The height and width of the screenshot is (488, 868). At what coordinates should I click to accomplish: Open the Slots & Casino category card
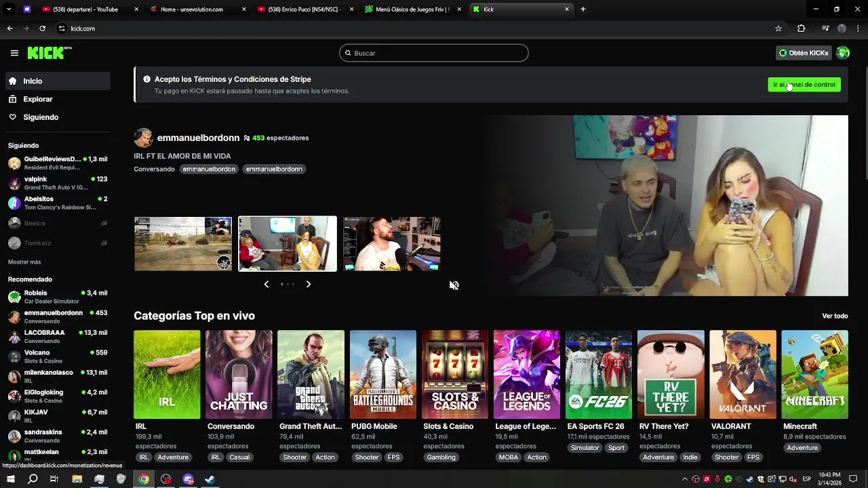pyautogui.click(x=455, y=374)
